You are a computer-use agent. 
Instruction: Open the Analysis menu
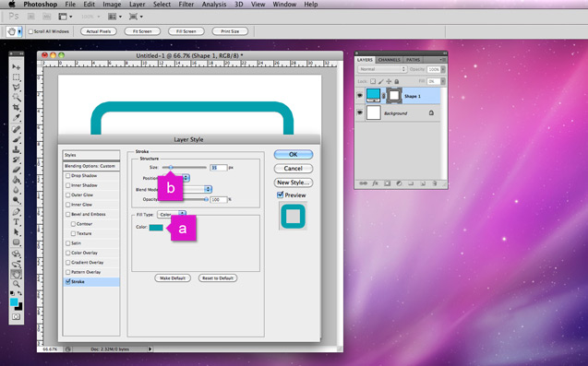pyautogui.click(x=214, y=5)
